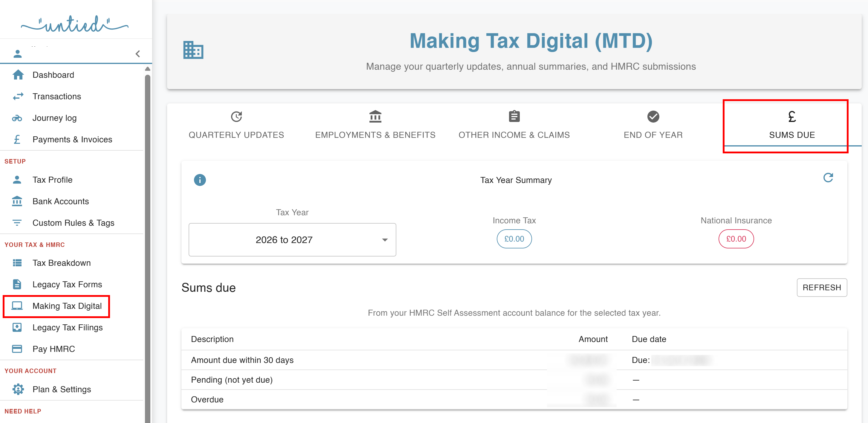The height and width of the screenshot is (423, 868).
Task: Click the REFRESH button in Sums due
Action: tap(821, 288)
